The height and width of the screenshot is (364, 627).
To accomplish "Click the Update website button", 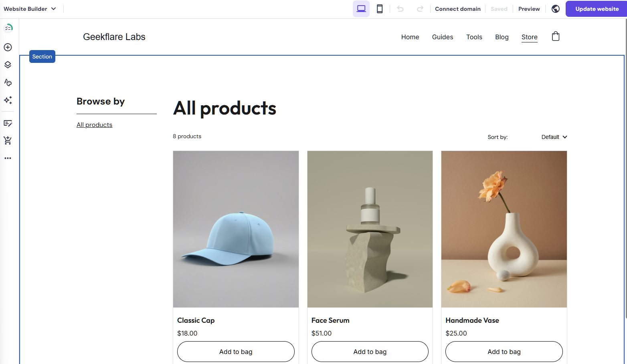I will (597, 9).
